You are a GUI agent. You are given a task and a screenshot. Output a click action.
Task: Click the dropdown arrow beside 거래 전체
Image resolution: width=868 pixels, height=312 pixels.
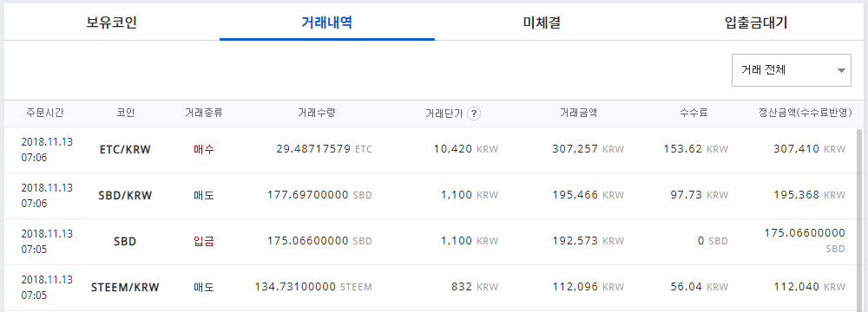pyautogui.click(x=841, y=71)
